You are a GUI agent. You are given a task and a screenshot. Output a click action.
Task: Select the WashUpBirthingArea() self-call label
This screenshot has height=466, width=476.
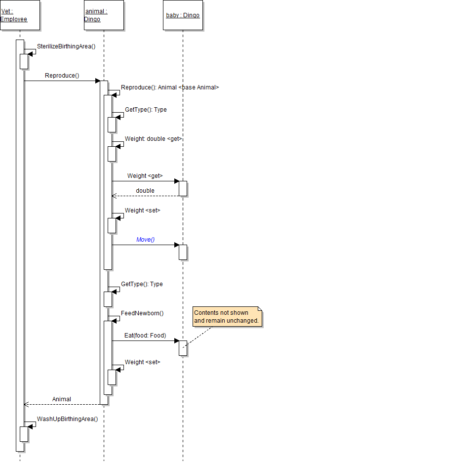pos(67,419)
